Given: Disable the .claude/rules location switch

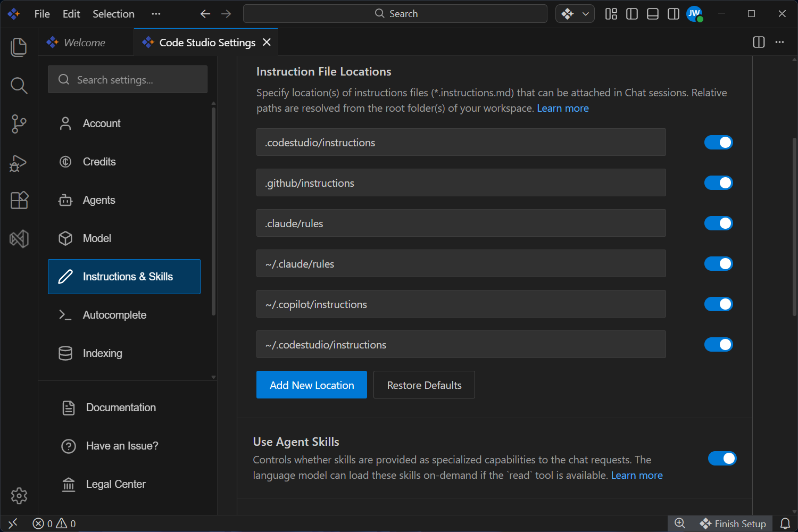Looking at the screenshot, I should pos(719,223).
